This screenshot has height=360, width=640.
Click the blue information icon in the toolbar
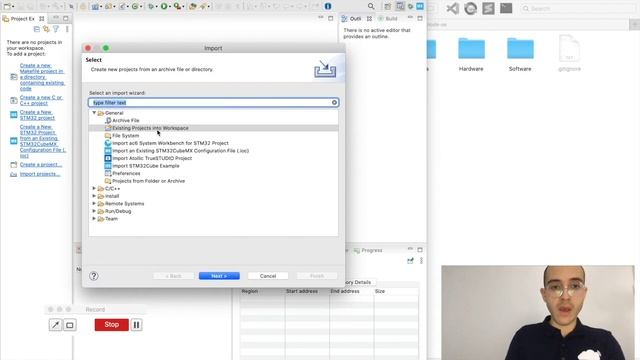click(328, 7)
